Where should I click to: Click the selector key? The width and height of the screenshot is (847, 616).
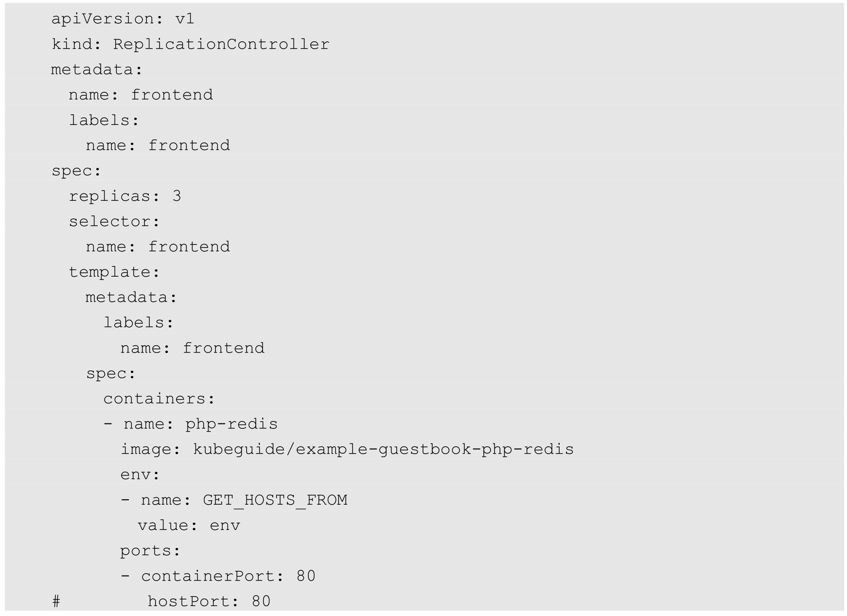tap(113, 221)
